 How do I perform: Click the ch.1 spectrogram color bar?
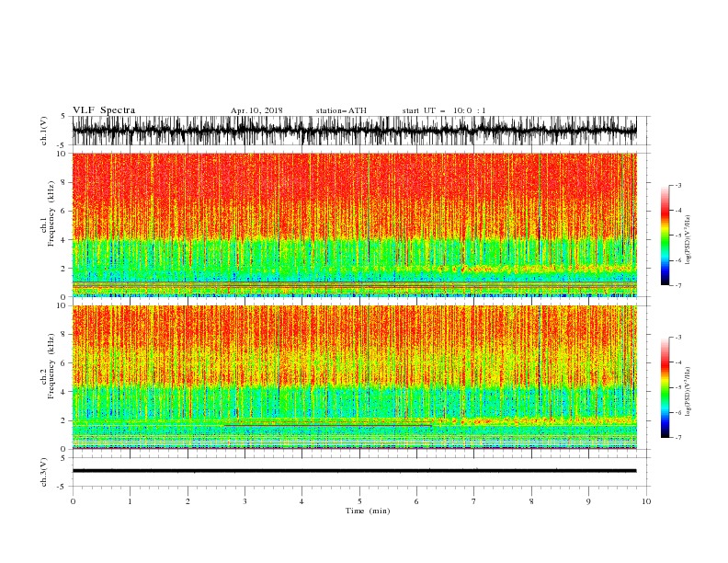coord(665,235)
